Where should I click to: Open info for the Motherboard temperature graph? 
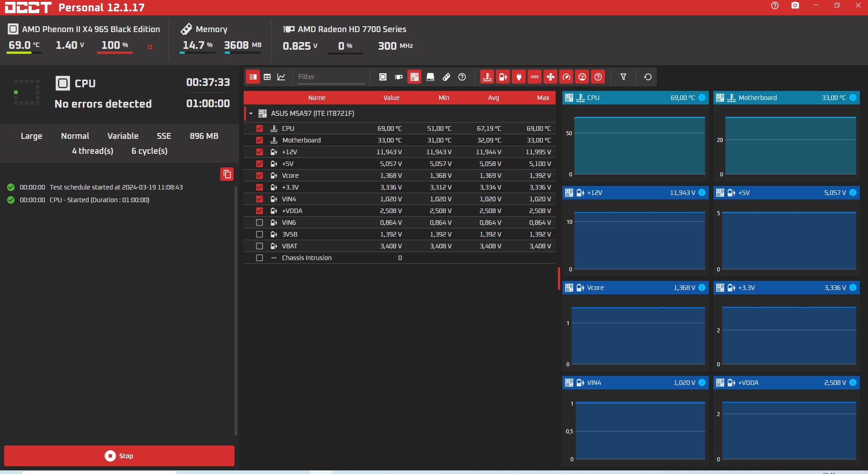[853, 98]
